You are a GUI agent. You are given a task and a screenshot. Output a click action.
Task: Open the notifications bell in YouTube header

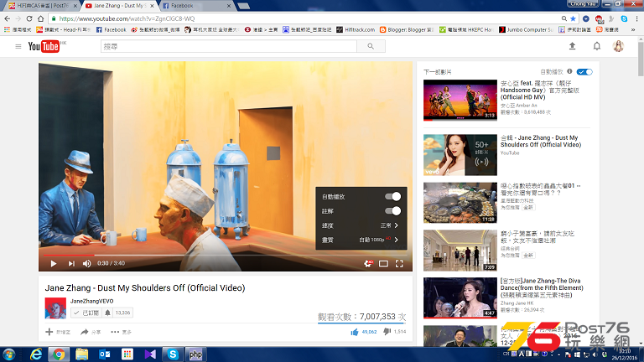click(597, 46)
